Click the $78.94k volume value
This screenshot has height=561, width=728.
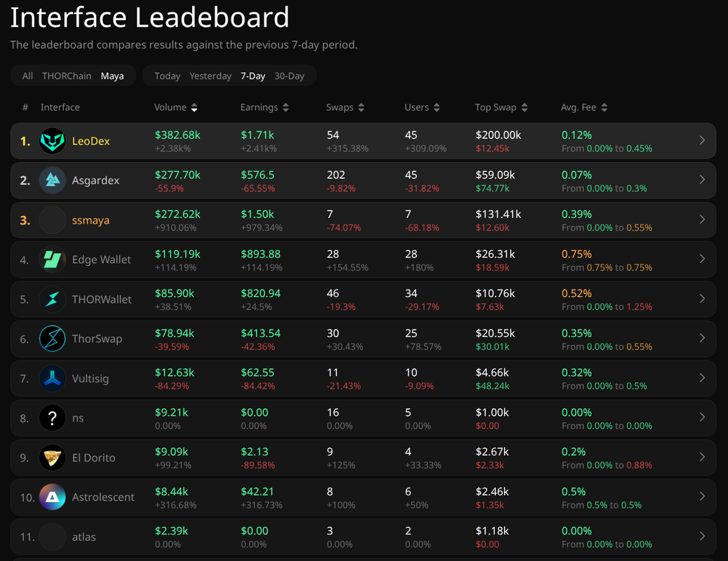click(175, 333)
